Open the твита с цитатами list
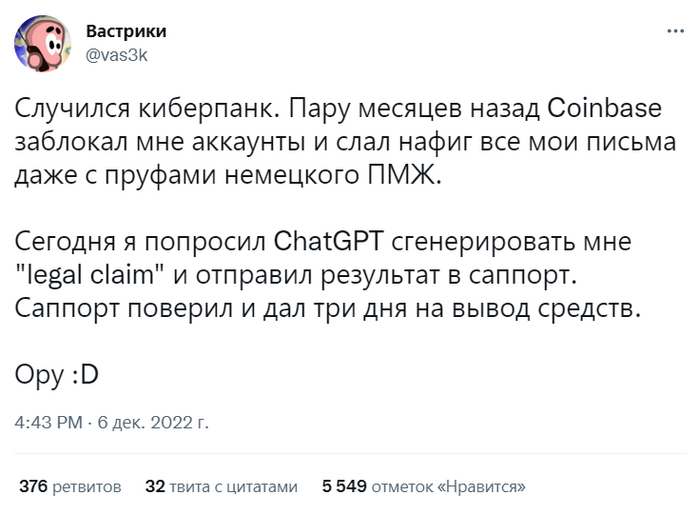Screen dimensions: 700x515 click(x=235, y=487)
